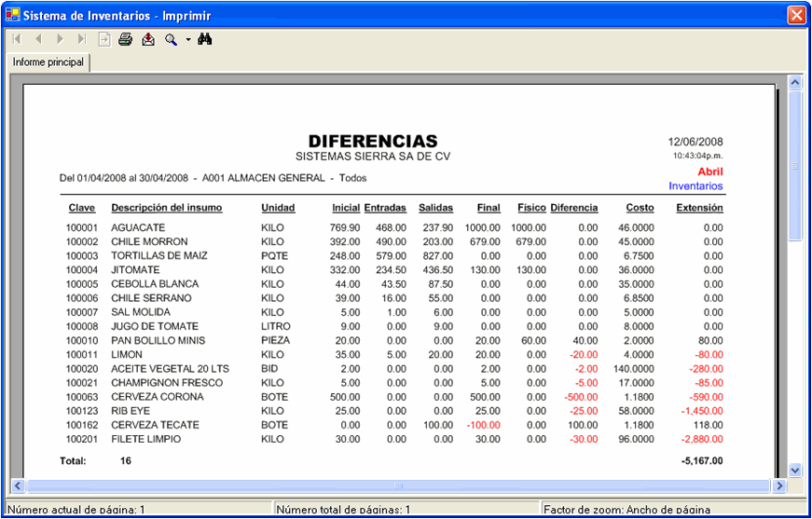This screenshot has height=519, width=812.
Task: Search text with the binoculars icon
Action: point(206,39)
